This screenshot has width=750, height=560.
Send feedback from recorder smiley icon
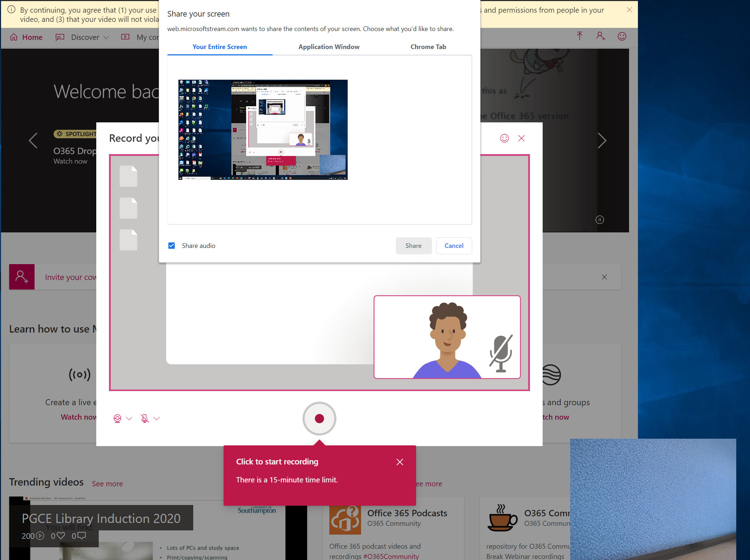tap(505, 138)
